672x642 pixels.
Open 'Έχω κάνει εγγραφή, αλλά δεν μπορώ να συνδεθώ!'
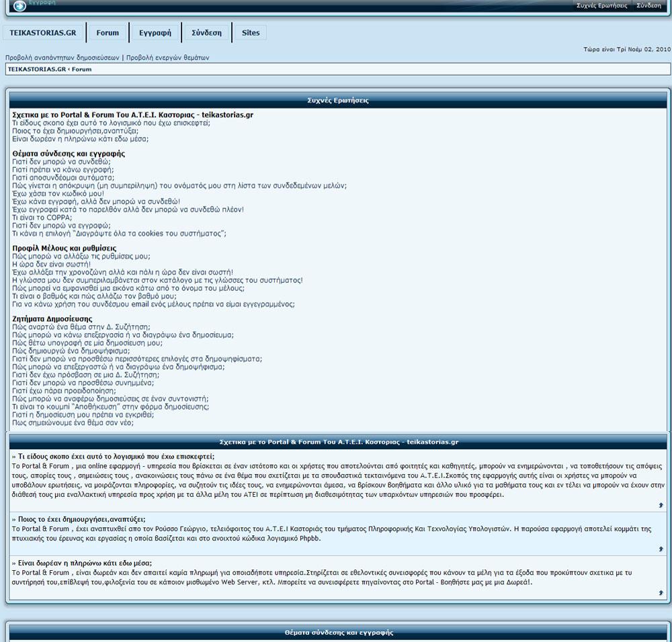click(96, 201)
